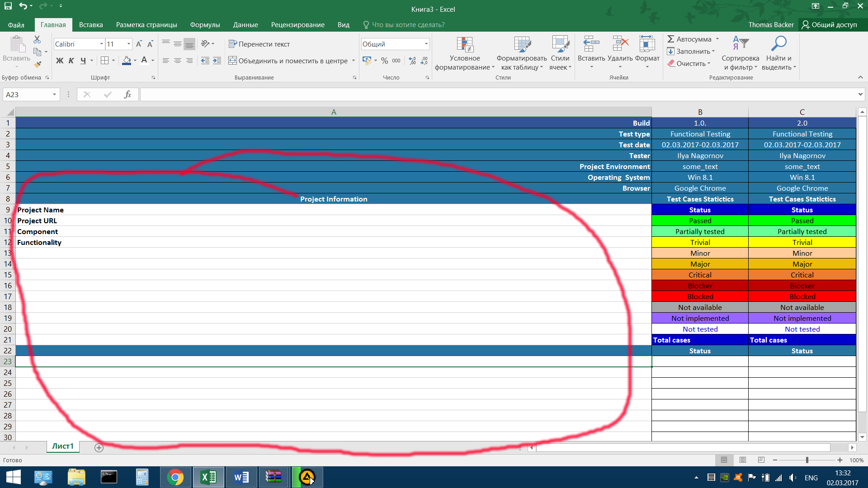
Task: Toggle align text left
Action: coord(166,61)
